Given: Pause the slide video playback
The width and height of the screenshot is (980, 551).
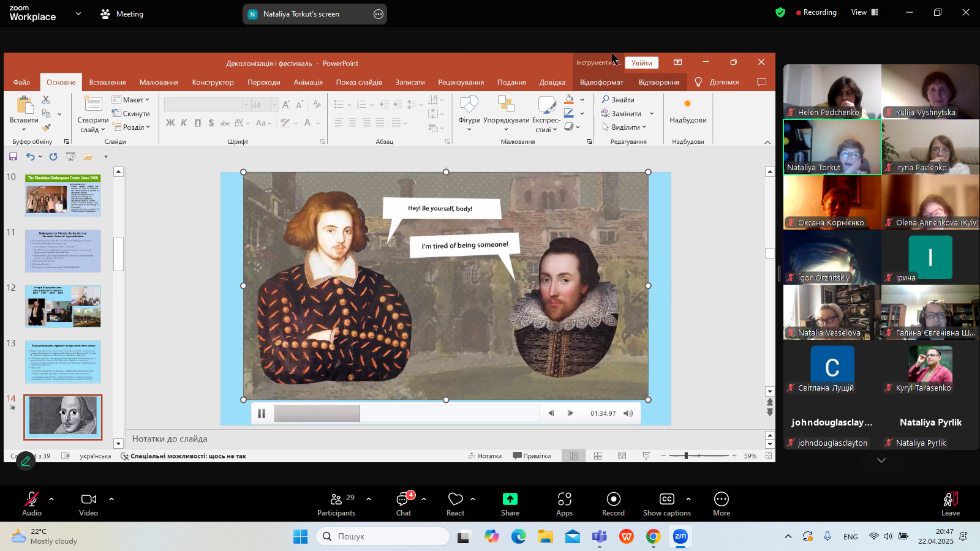Looking at the screenshot, I should click(x=262, y=413).
